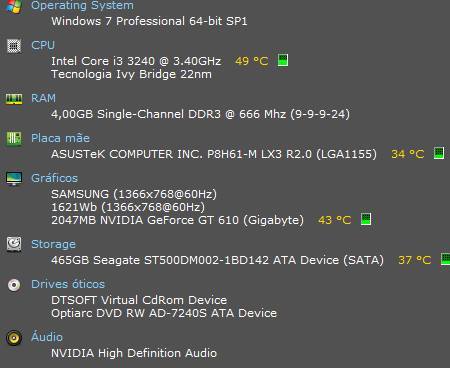
Task: Click the Placa mãe motherboard icon
Action: 14,138
